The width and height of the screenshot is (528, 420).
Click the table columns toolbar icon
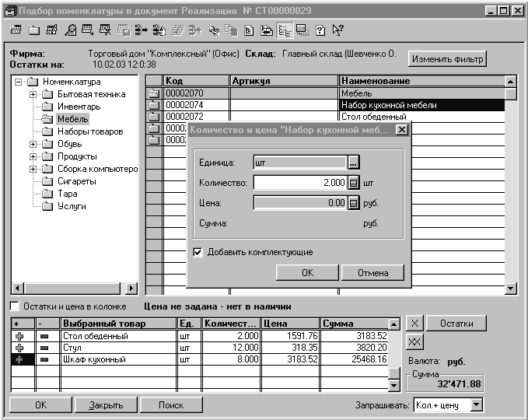coord(302,30)
